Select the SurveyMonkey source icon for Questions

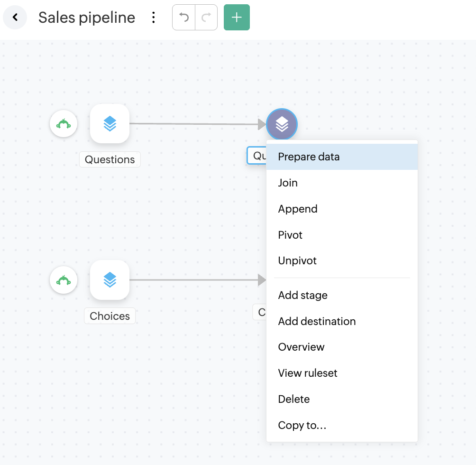(x=64, y=124)
